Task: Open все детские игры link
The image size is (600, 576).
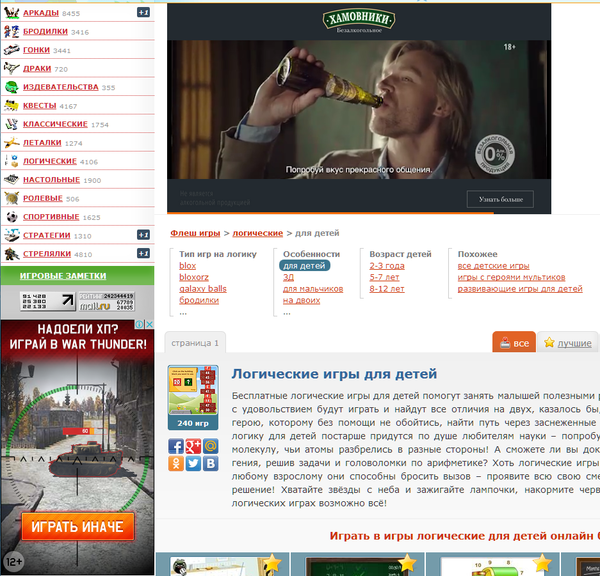Action: 494,266
